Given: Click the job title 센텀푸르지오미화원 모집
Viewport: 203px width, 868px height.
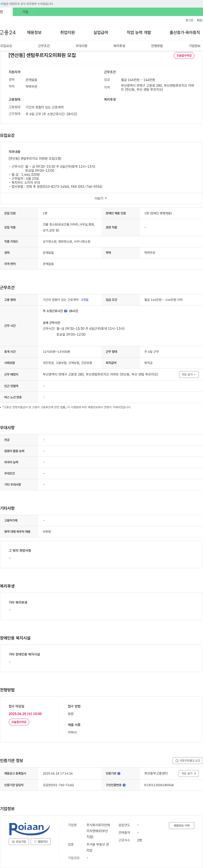Looking at the screenshot, I should (42, 55).
